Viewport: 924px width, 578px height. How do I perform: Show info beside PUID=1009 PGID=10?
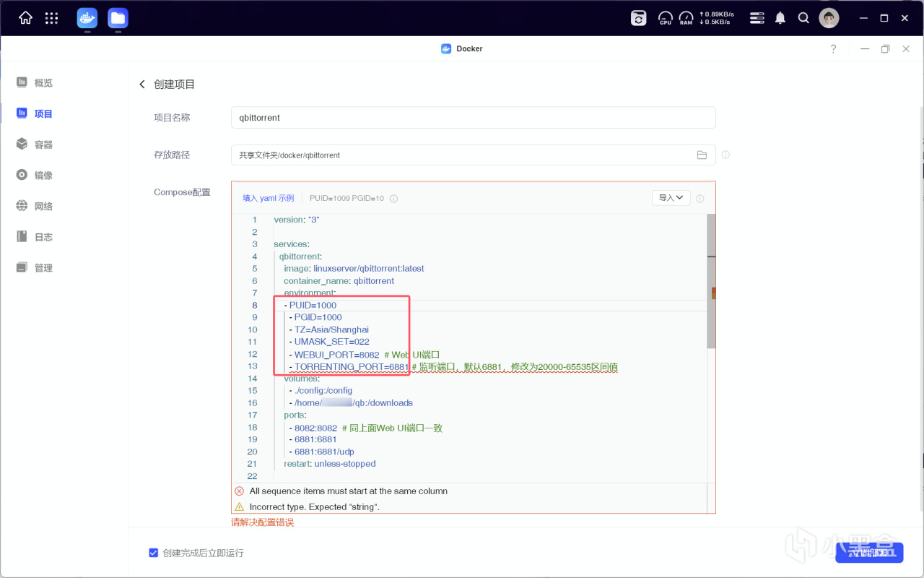[x=394, y=199]
